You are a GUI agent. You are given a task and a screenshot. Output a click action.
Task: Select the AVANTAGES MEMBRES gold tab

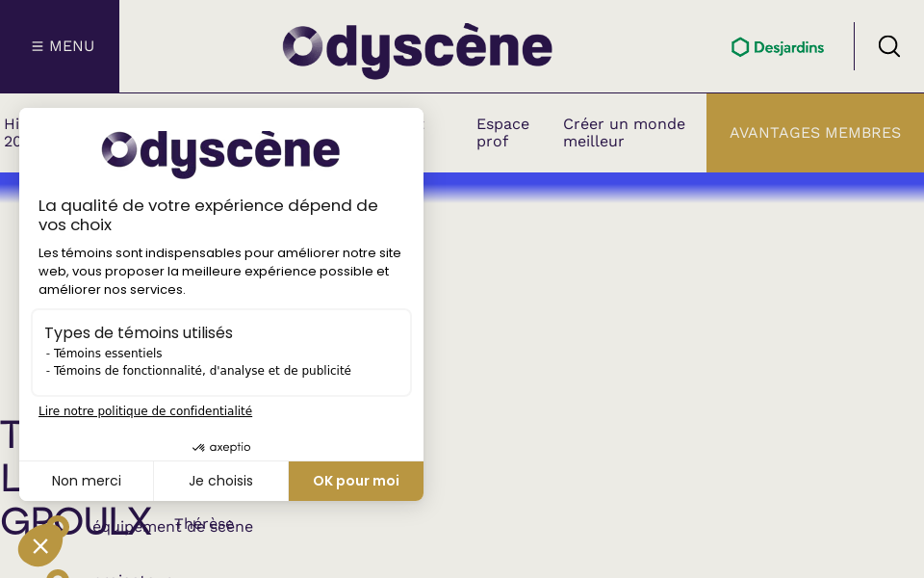[x=814, y=133]
